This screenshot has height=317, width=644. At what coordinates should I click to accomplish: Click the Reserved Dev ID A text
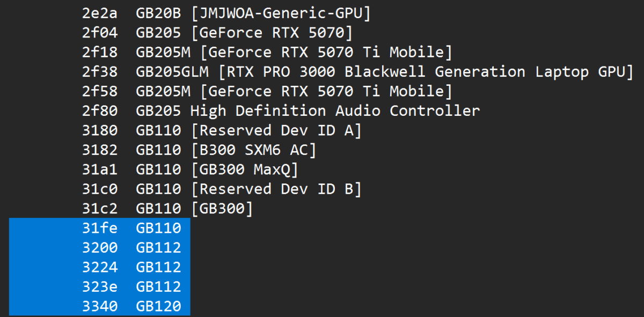pyautogui.click(x=276, y=130)
